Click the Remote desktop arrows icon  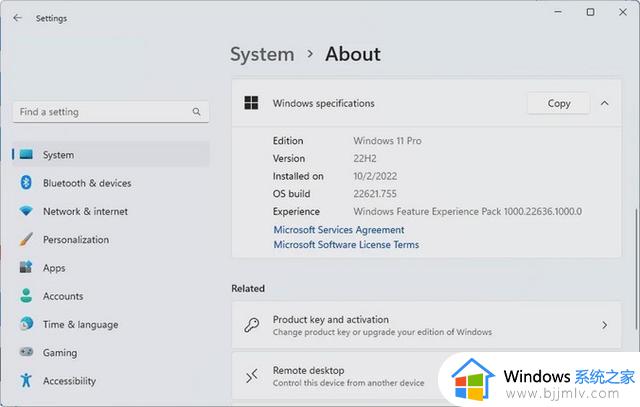coord(251,376)
